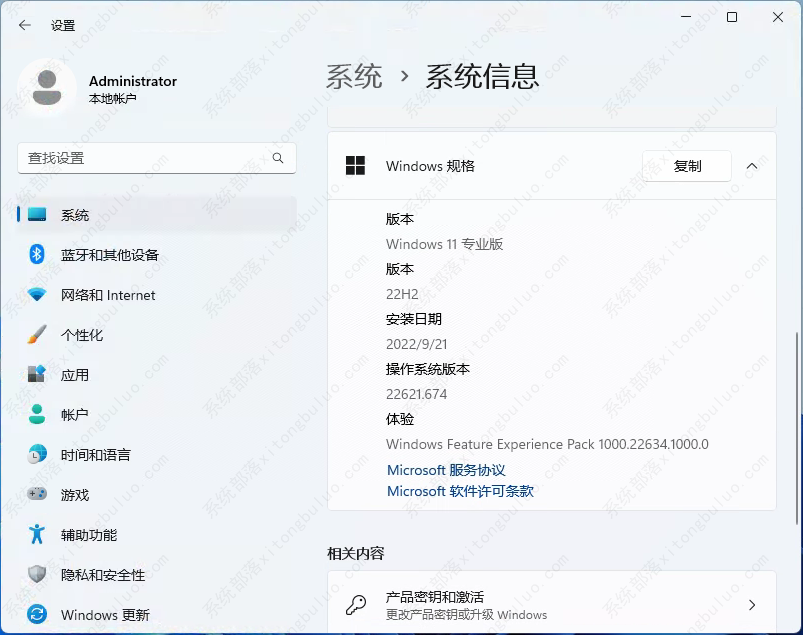Click the Apps icon in sidebar
This screenshot has width=803, height=635.
[x=37, y=375]
